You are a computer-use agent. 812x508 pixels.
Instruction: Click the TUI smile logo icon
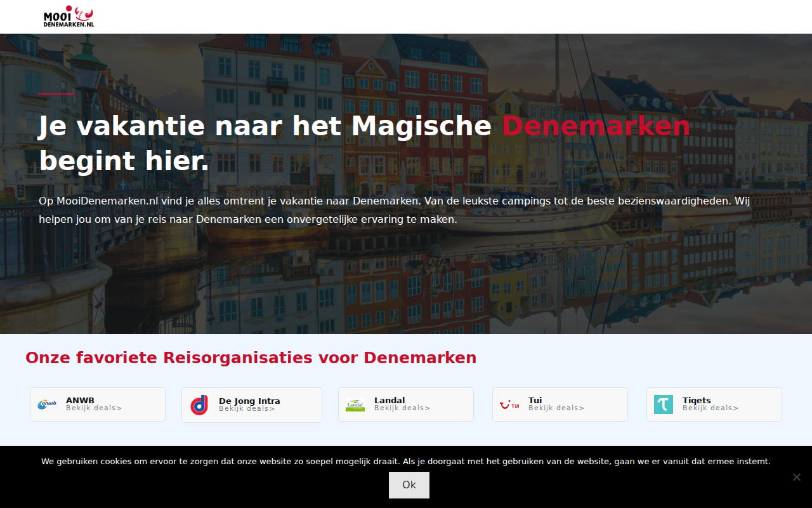[x=509, y=404]
